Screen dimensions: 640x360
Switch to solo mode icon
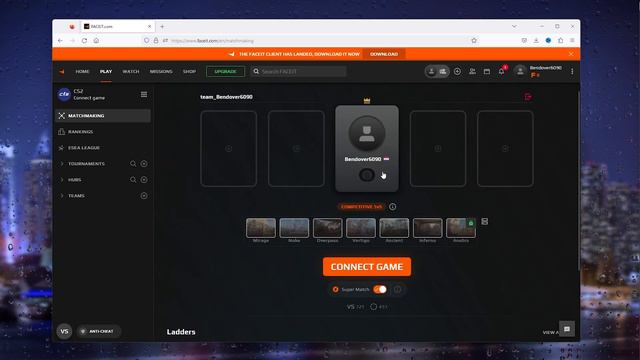[x=431, y=71]
